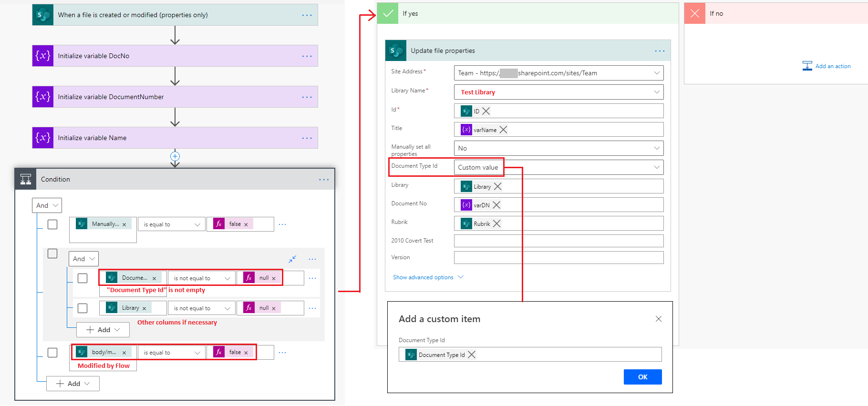
Task: Open options menu for Initialize variable Name
Action: coord(307,138)
